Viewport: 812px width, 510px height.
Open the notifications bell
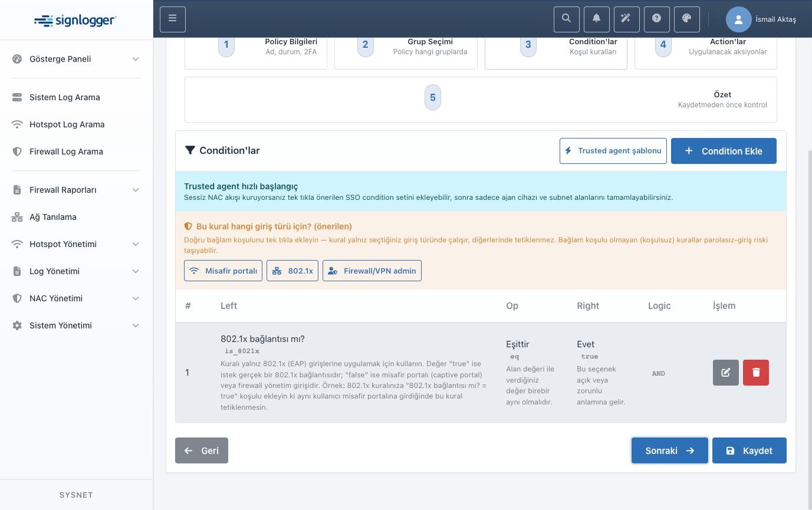click(597, 19)
